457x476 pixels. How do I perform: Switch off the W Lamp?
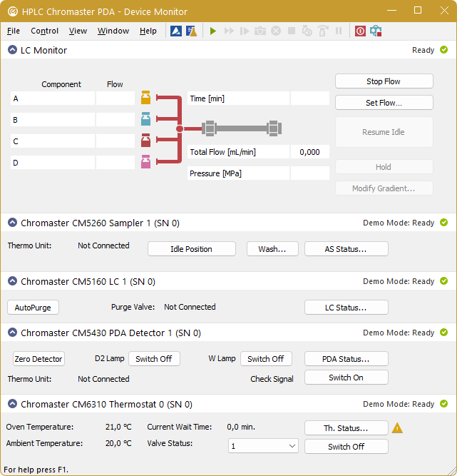266,359
